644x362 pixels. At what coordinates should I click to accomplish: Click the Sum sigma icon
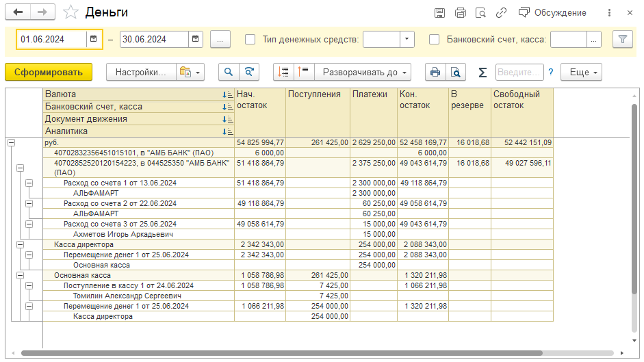pyautogui.click(x=482, y=72)
